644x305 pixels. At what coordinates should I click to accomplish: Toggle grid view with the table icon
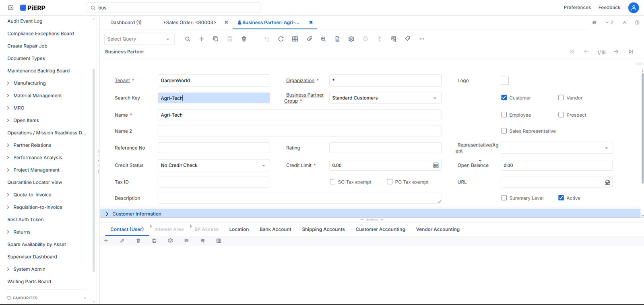coord(295,39)
